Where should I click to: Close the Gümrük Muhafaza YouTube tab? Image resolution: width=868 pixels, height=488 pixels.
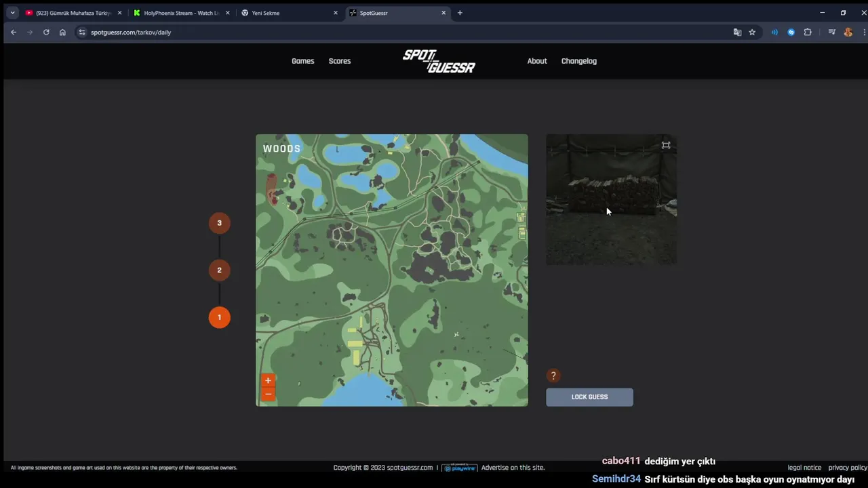pyautogui.click(x=119, y=12)
